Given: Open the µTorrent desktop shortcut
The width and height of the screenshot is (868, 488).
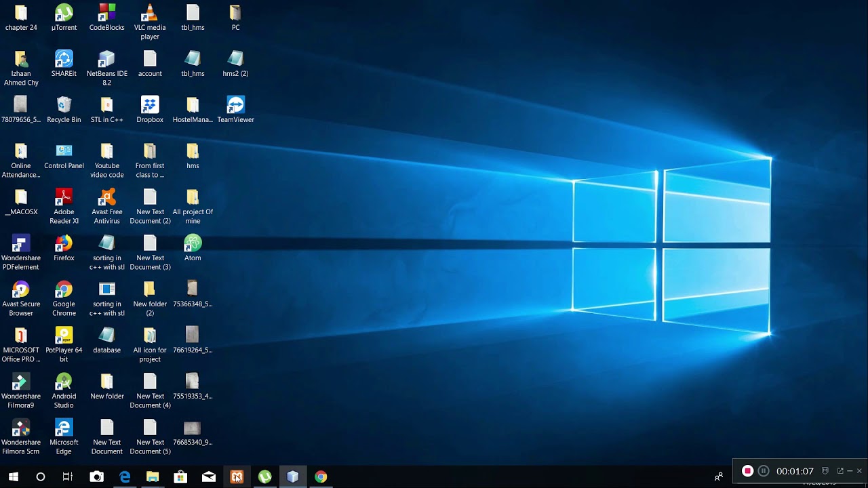Looking at the screenshot, I should [64, 18].
